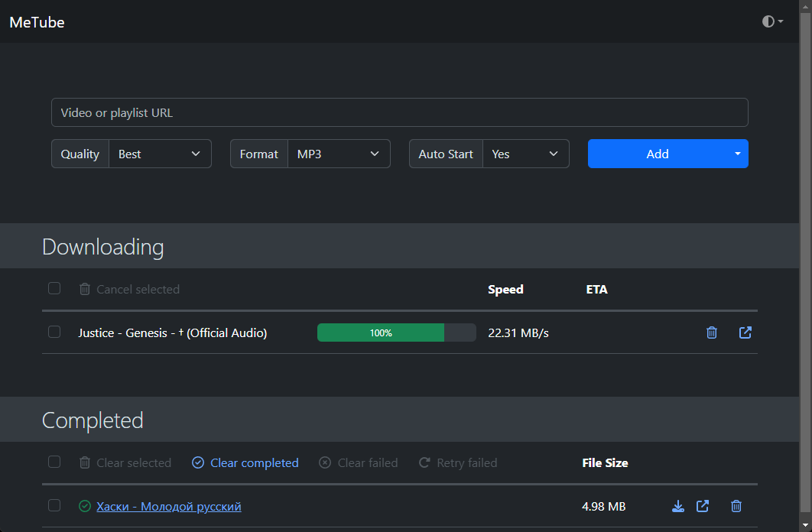Open the theme switcher icon
Image resolution: width=812 pixels, height=532 pixels.
pyautogui.click(x=772, y=21)
